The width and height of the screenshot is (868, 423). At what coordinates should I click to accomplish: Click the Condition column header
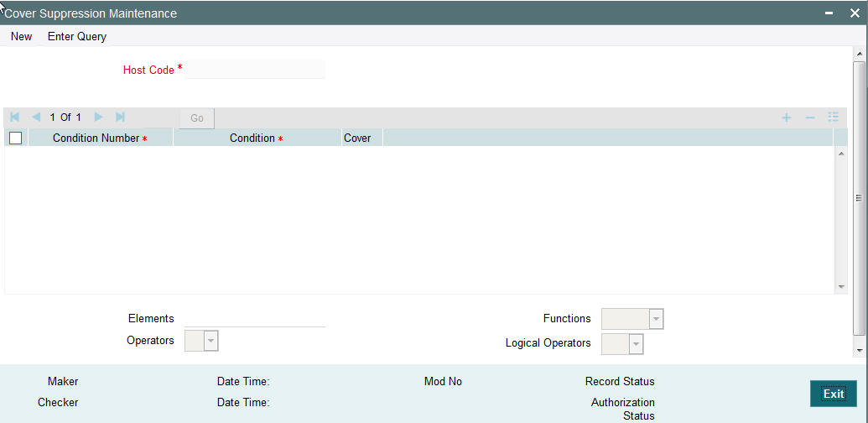(x=257, y=138)
